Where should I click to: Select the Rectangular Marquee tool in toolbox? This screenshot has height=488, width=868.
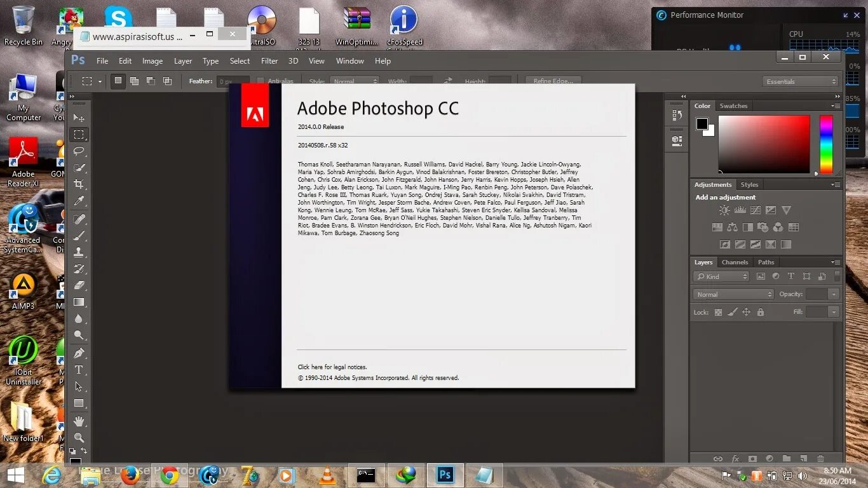click(79, 134)
